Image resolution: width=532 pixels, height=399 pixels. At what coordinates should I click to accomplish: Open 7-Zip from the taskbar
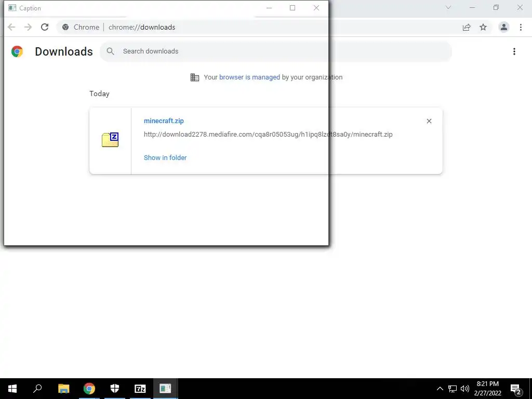[x=140, y=389]
